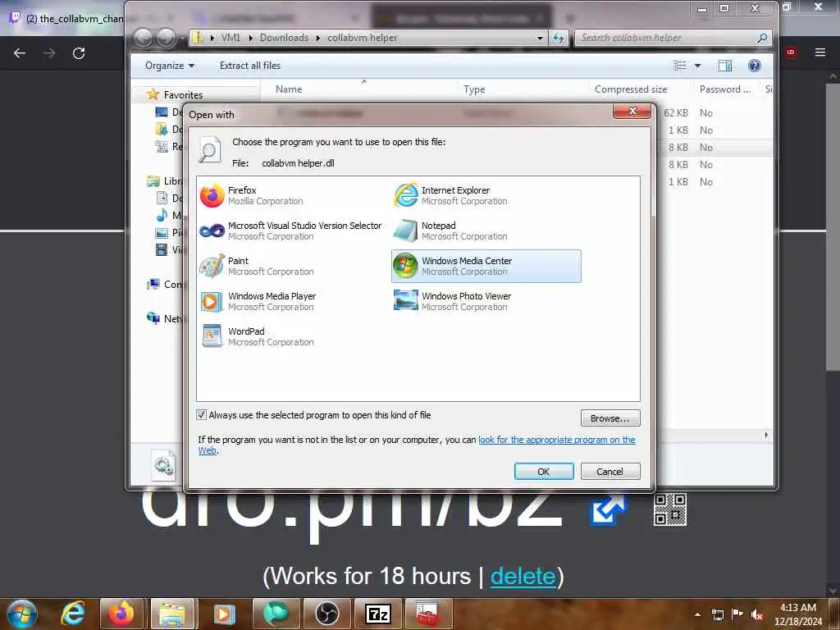
Task: Open the view options dropdown arrow
Action: coord(697,66)
